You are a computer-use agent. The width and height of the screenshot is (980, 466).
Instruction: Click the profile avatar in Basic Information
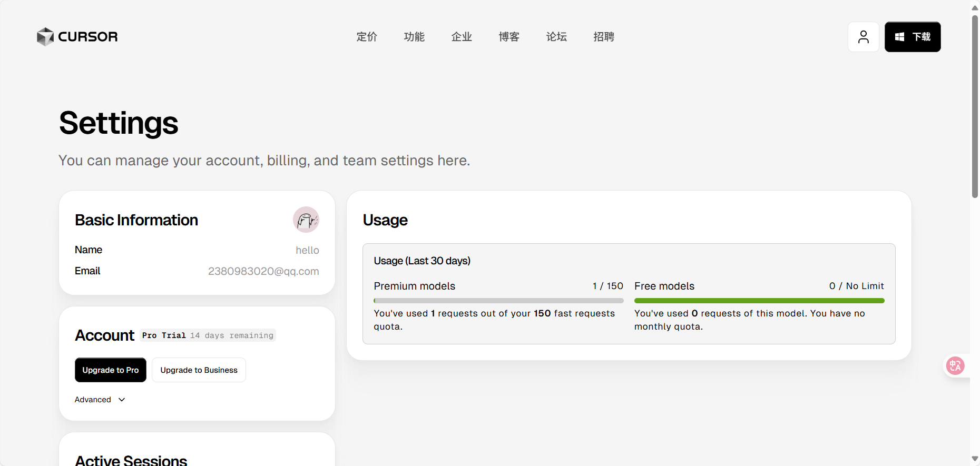coord(306,220)
